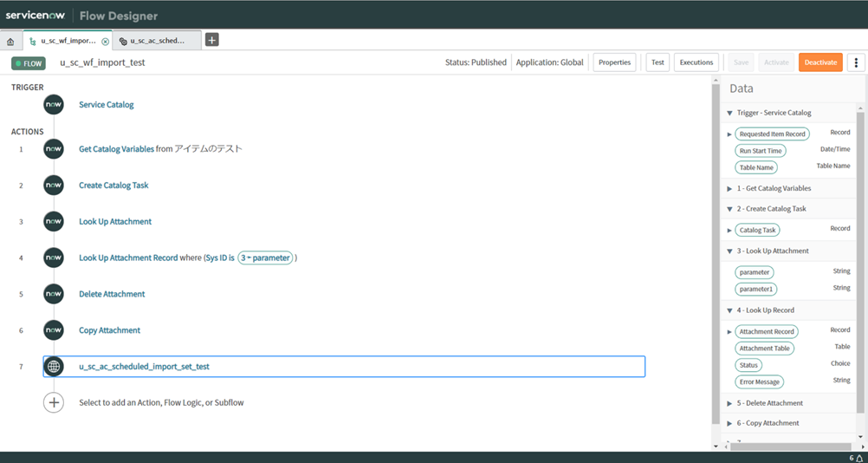Click the Data panel vertical scrollbar
The width and height of the screenshot is (868, 463).
(x=860, y=263)
